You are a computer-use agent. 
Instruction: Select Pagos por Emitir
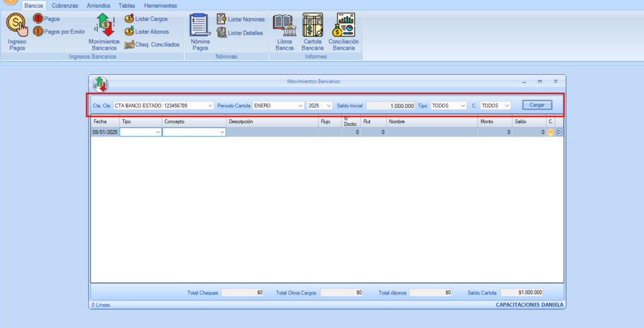click(59, 31)
